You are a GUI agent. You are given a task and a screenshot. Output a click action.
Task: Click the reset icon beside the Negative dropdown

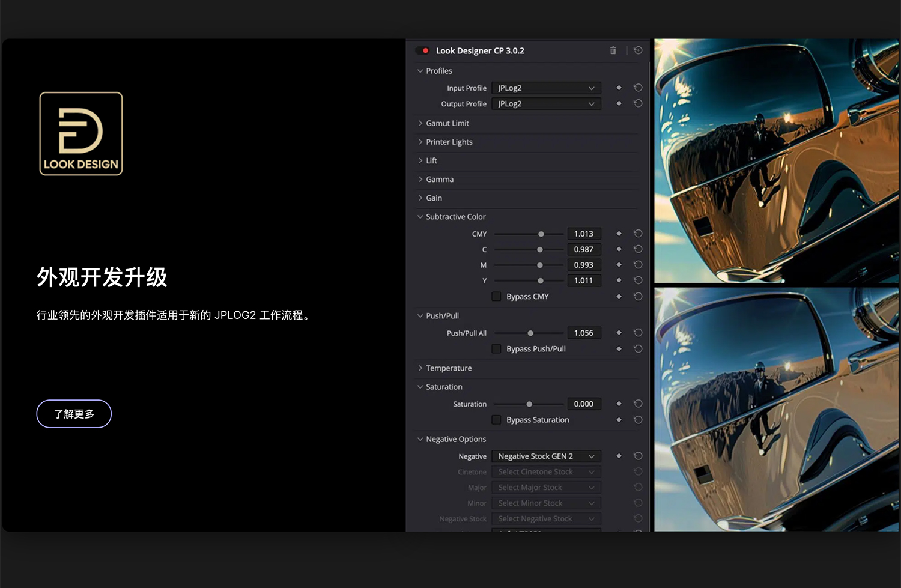point(638,456)
